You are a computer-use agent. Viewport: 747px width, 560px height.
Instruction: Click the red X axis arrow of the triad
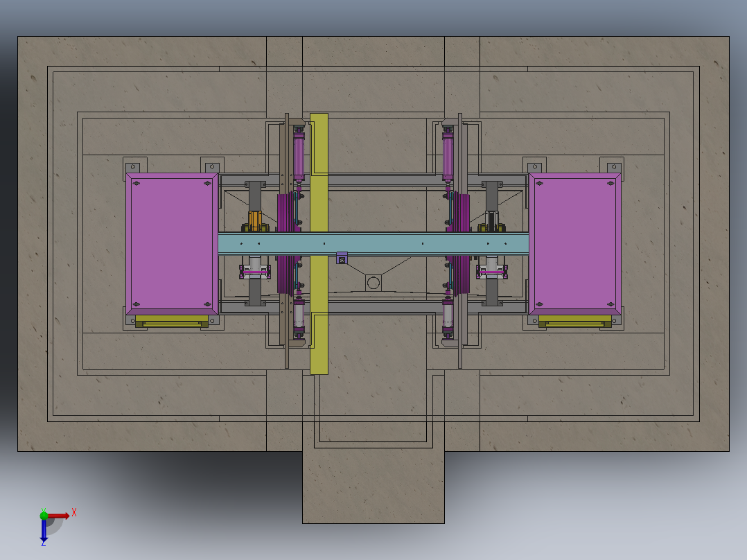(x=58, y=516)
